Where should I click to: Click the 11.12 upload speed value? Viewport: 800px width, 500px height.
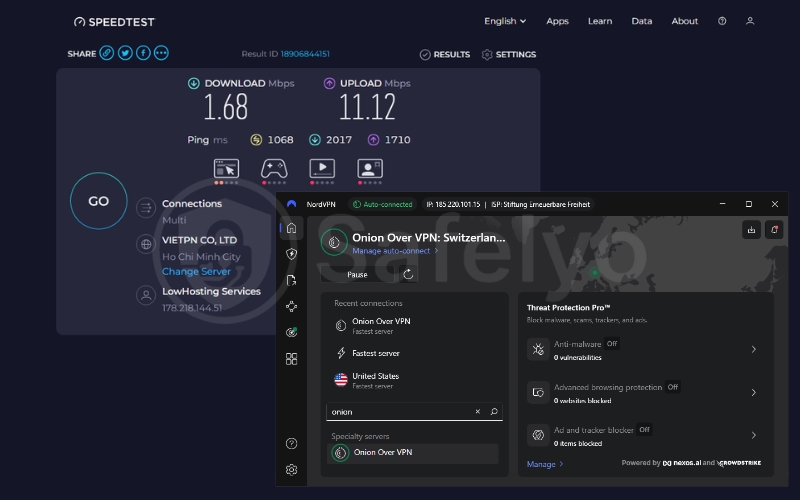click(367, 107)
